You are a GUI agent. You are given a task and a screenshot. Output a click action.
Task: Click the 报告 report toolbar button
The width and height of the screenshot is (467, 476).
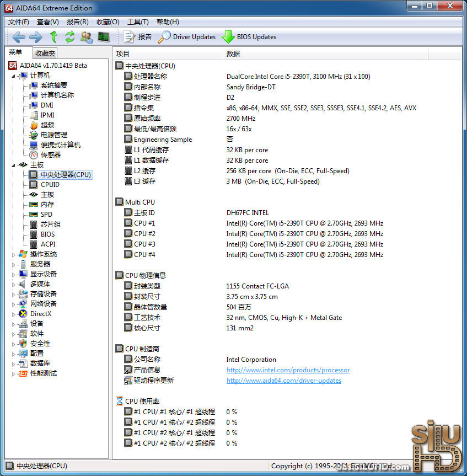pyautogui.click(x=137, y=37)
